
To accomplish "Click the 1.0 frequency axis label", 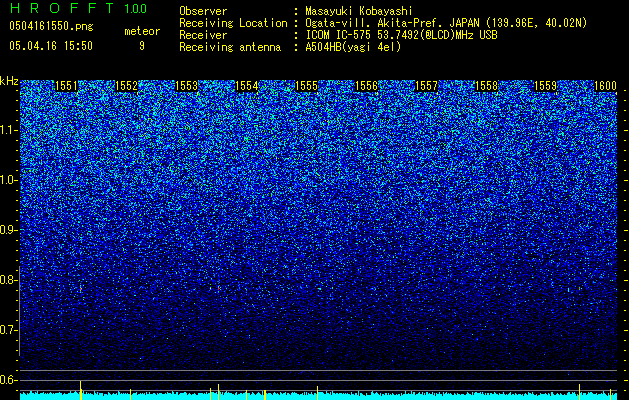I will click(8, 180).
